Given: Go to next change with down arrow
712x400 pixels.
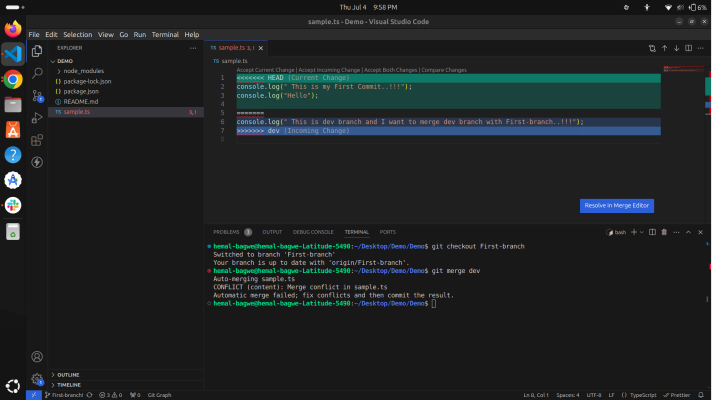Looking at the screenshot, I should pyautogui.click(x=677, y=48).
